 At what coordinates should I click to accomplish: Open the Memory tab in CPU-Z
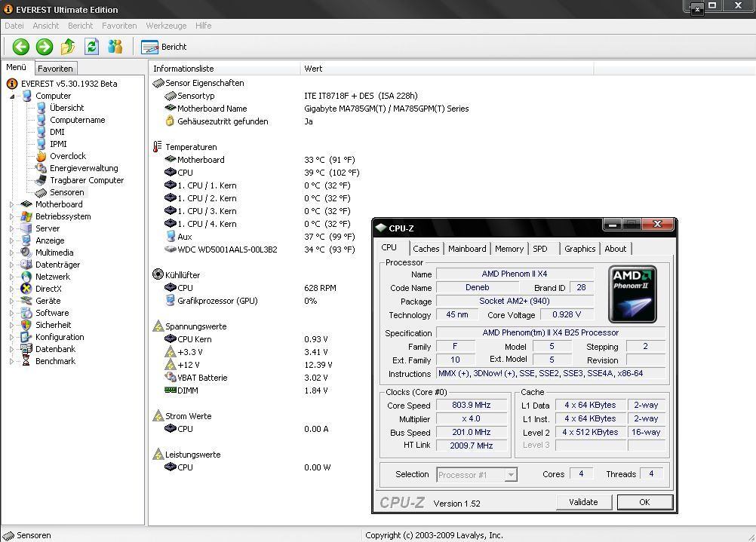click(509, 249)
